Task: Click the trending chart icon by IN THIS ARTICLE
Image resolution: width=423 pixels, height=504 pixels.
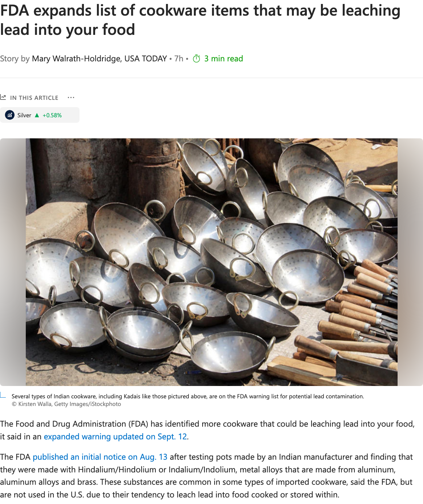Action: [x=3, y=97]
